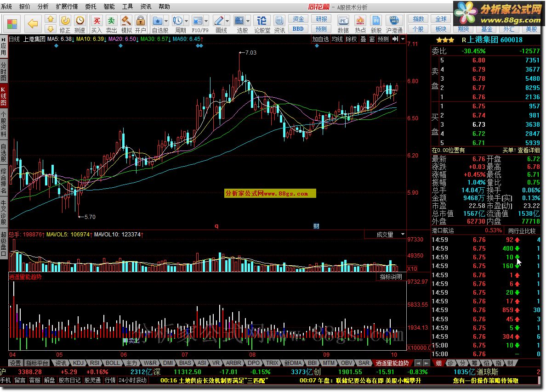Click the down arrow page button
The width and height of the screenshot is (546, 392).
[51, 29]
